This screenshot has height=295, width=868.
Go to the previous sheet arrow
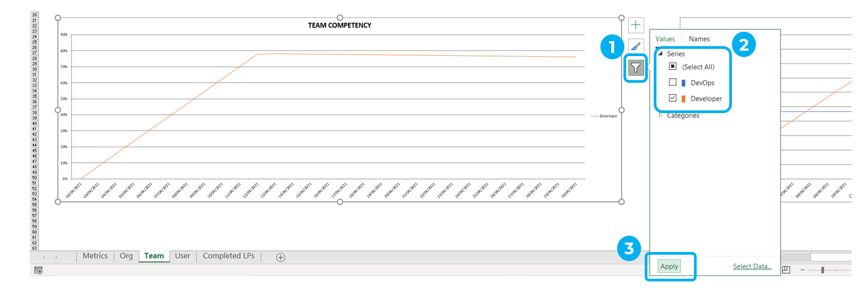(x=44, y=257)
